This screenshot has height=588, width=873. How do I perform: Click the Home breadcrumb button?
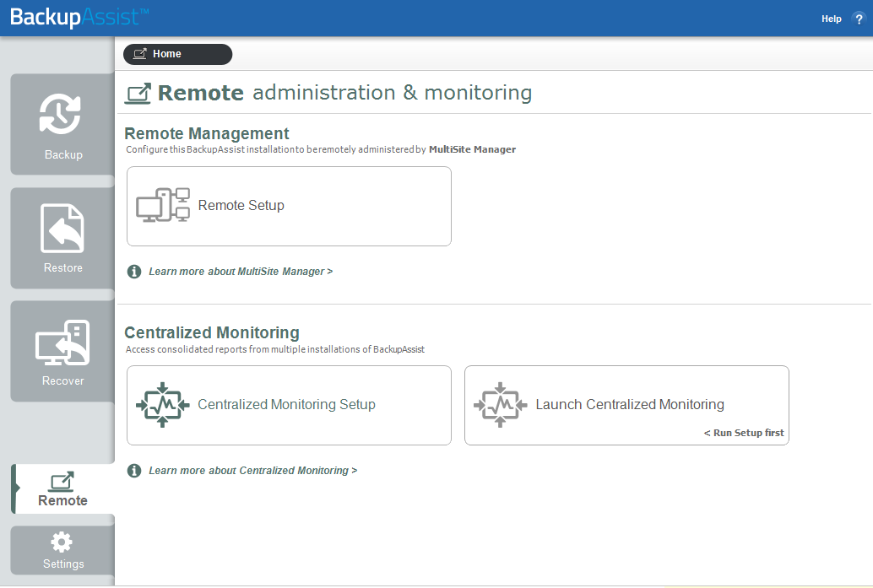177,54
